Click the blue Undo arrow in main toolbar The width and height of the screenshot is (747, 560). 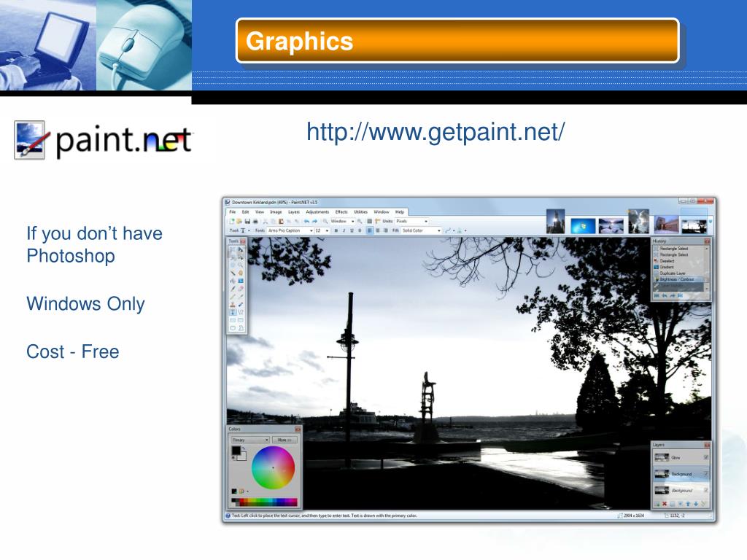pos(306,222)
